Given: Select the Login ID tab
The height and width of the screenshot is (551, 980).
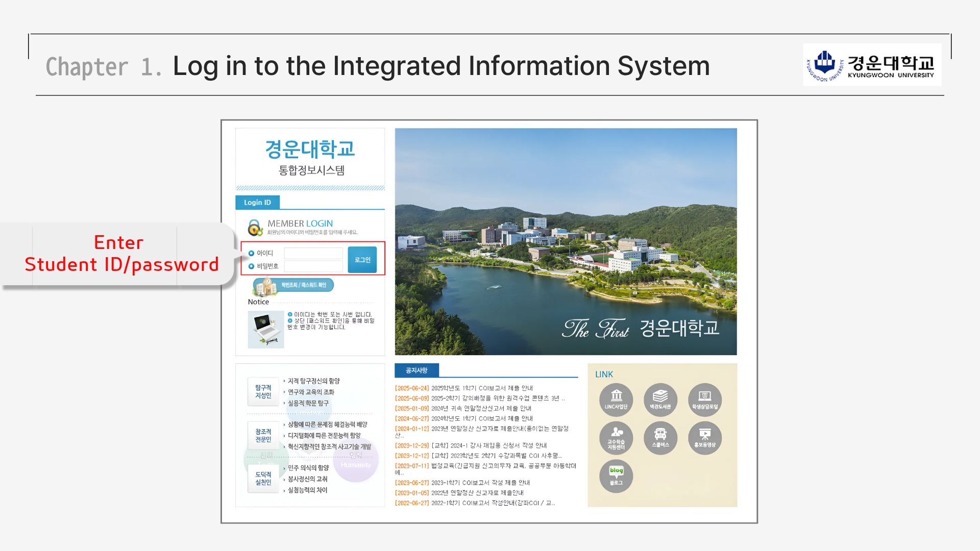Looking at the screenshot, I should pos(257,203).
